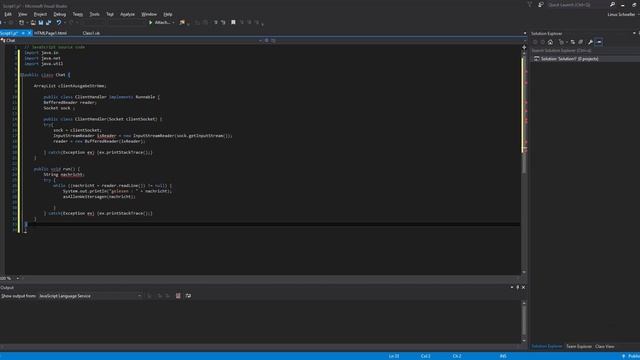Open the Output panel window position dropdown

point(512,287)
